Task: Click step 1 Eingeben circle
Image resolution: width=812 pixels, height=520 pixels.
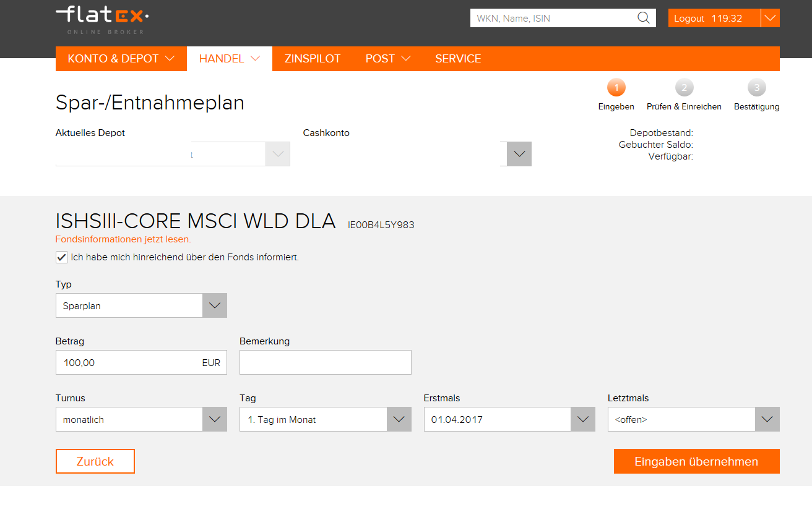Action: click(x=616, y=88)
